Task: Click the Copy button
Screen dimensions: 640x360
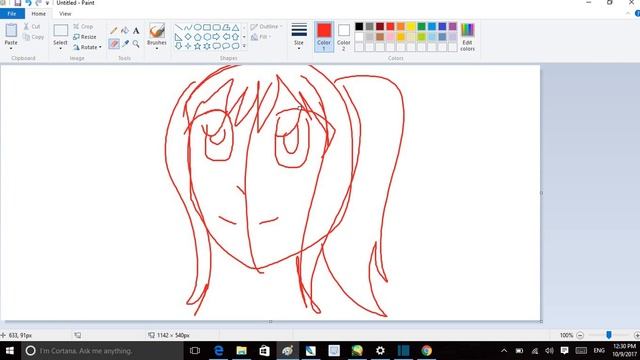Action: tap(33, 37)
